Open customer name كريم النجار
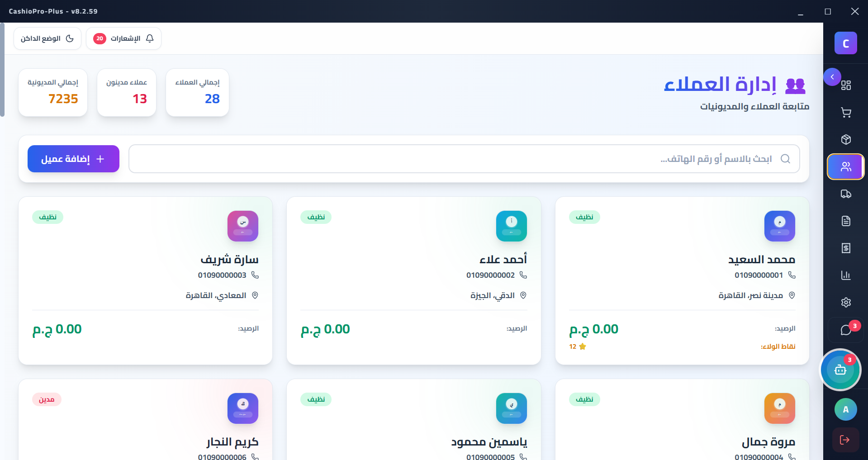Image resolution: width=868 pixels, height=460 pixels. 232,442
